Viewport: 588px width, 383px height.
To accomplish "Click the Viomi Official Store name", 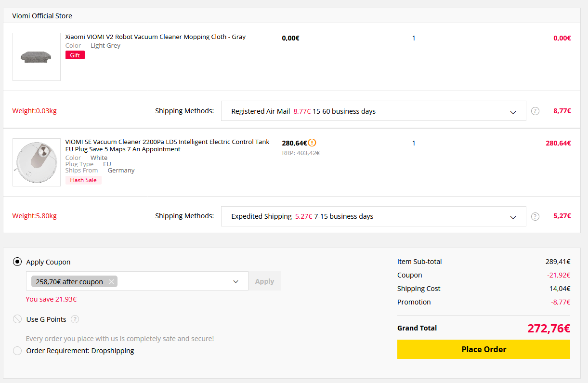I will tap(42, 16).
